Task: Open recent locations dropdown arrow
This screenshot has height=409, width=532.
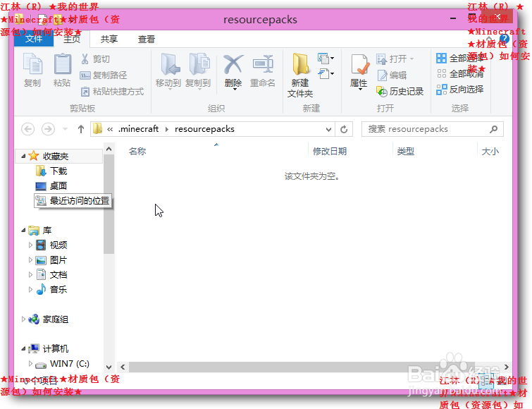Action: point(65,129)
